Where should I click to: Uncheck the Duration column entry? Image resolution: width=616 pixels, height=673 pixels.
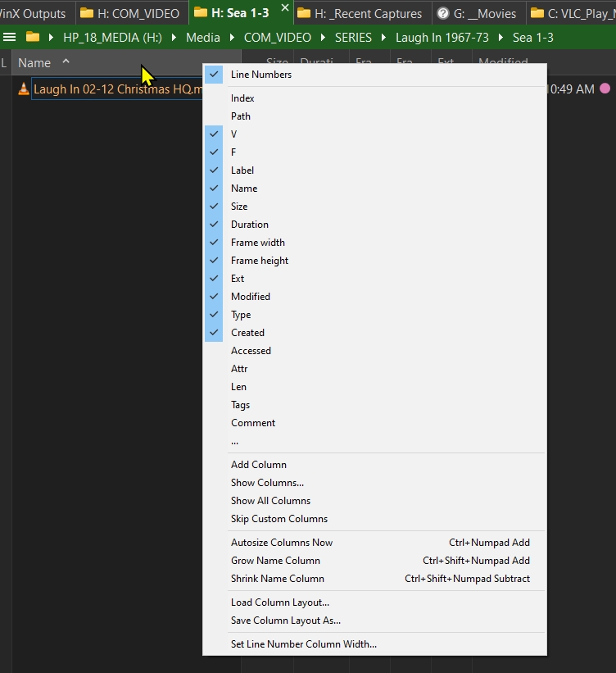tap(375, 225)
